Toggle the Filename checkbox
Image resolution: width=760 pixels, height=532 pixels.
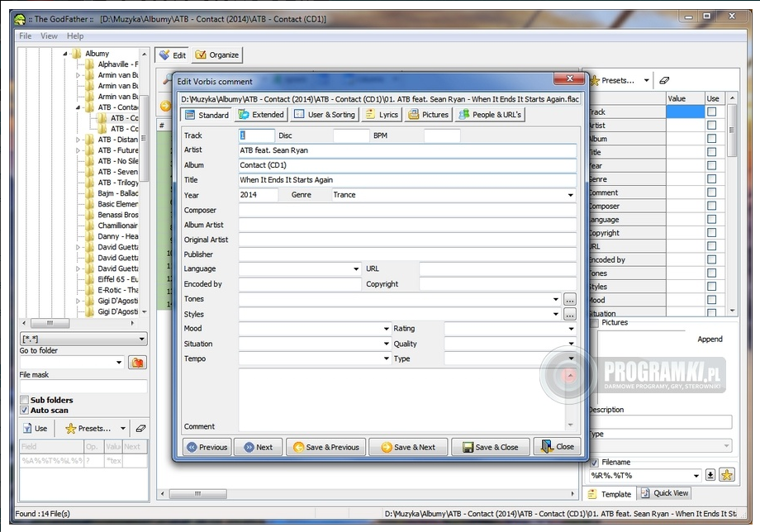594,463
